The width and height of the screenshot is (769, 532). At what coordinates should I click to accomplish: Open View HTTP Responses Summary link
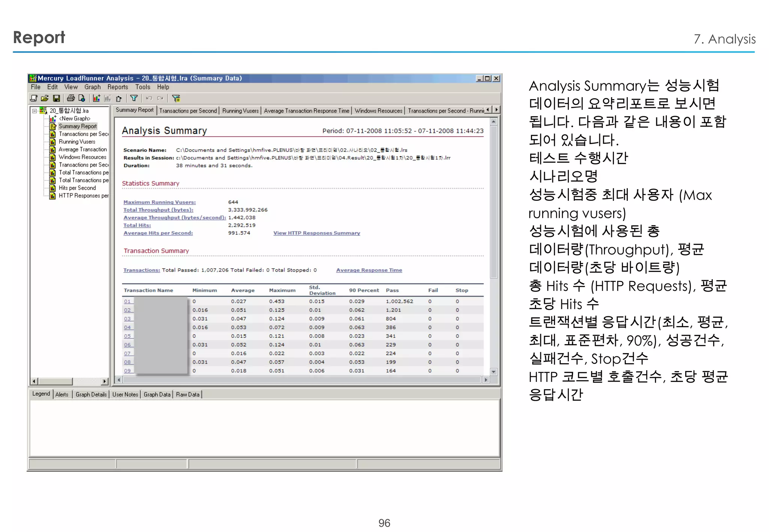(317, 233)
